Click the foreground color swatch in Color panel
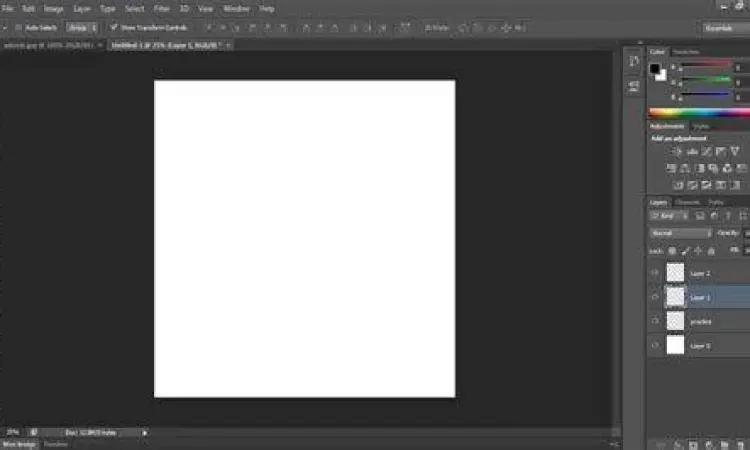The height and width of the screenshot is (450, 750). (655, 69)
